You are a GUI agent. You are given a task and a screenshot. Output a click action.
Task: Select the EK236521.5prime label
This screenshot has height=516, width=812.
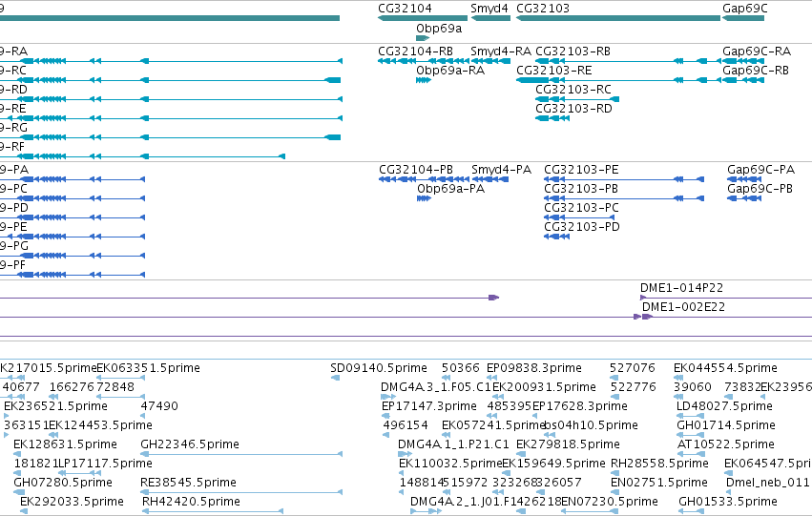click(x=55, y=406)
